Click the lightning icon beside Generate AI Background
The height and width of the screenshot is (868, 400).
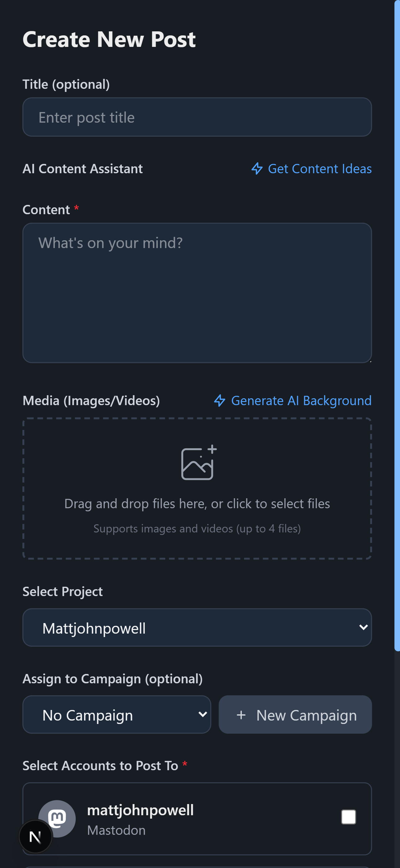(220, 400)
